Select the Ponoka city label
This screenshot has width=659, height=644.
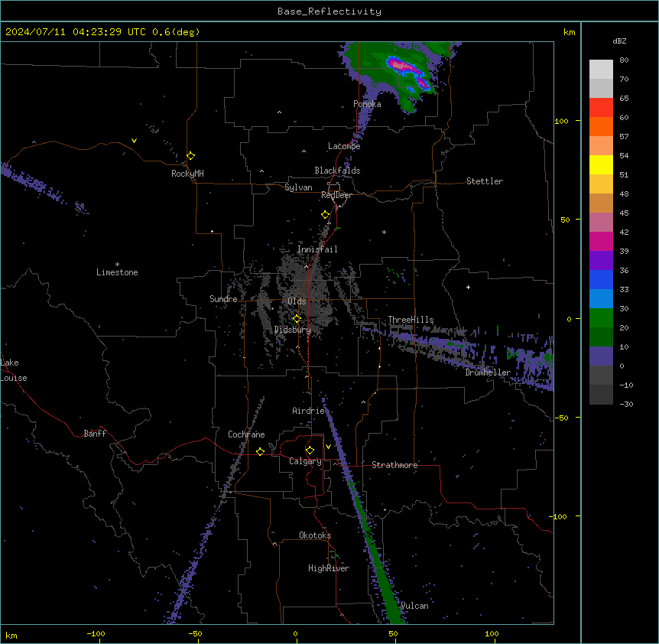(x=367, y=104)
